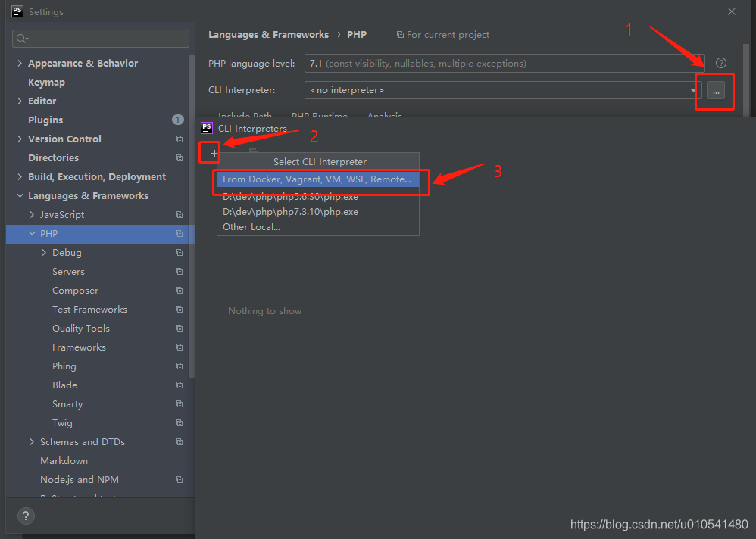The width and height of the screenshot is (756, 539).
Task: Click Languages & Frameworks breadcrumb
Action: [268, 35]
